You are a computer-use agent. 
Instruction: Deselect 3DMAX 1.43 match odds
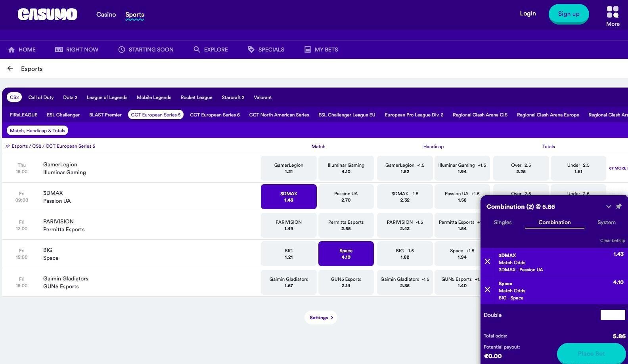[289, 196]
